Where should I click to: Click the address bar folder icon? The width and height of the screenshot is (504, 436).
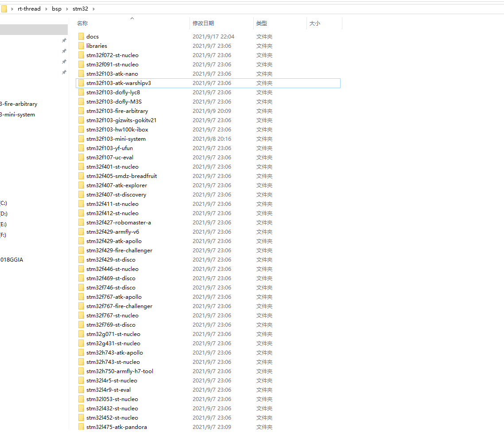pos(4,9)
